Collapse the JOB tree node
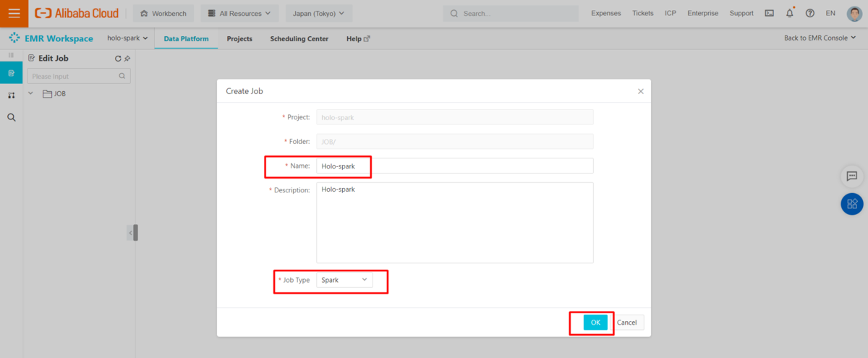The height and width of the screenshot is (358, 868). point(31,93)
